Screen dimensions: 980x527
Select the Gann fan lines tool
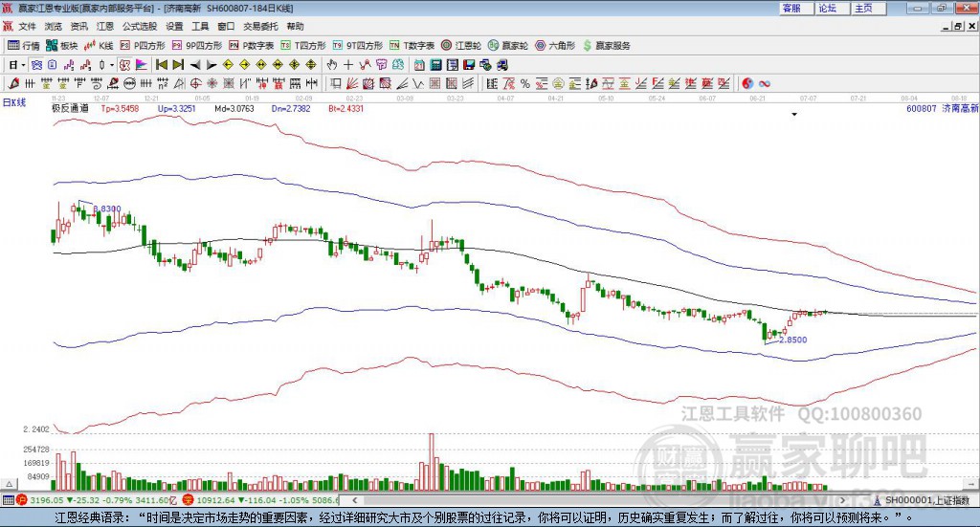352,83
